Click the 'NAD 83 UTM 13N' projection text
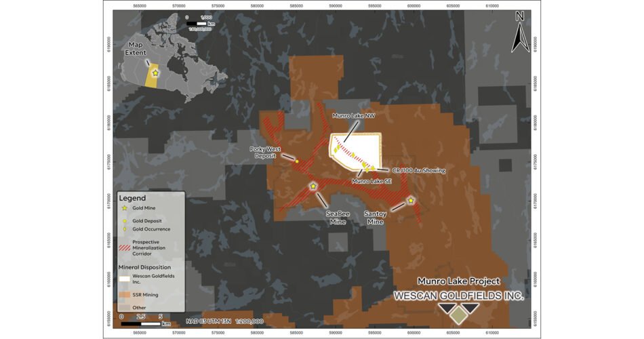The image size is (644, 339). [208, 321]
